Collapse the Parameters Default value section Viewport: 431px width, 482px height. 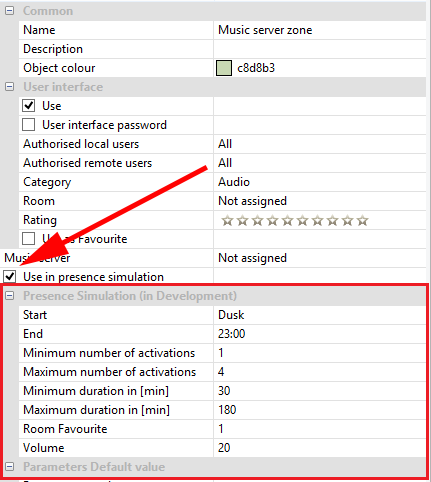point(10,467)
